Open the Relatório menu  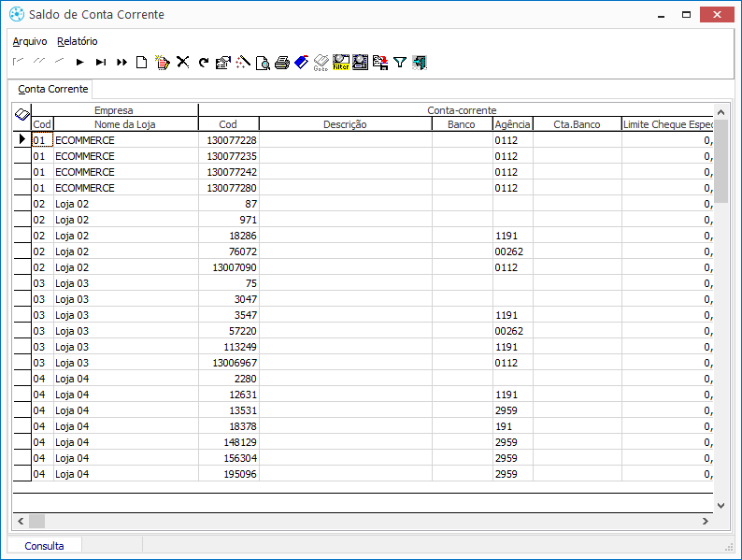[x=77, y=41]
